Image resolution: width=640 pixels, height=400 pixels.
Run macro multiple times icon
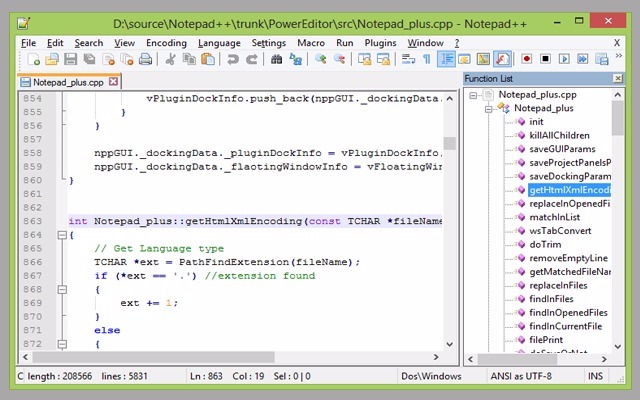583,59
